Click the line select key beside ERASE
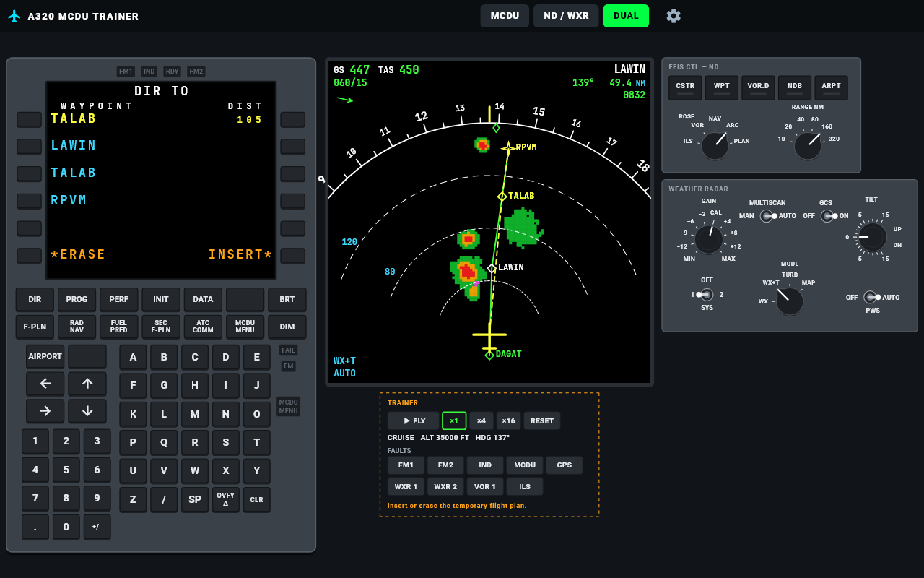This screenshot has height=578, width=924. click(x=30, y=255)
